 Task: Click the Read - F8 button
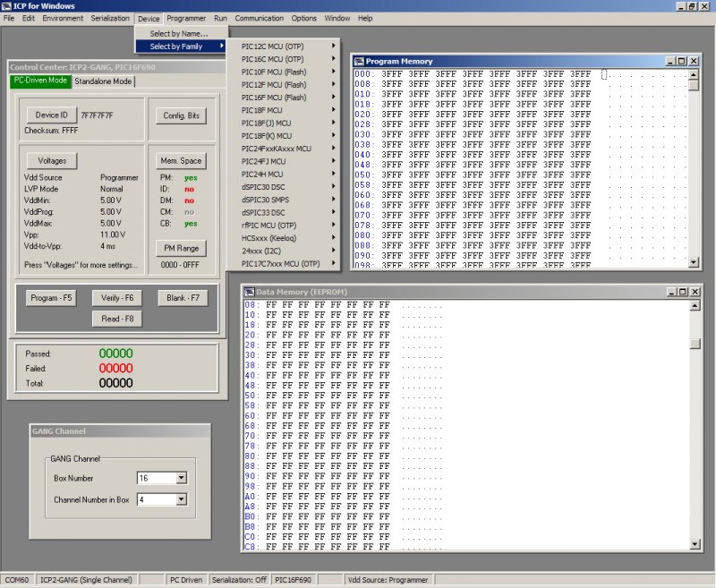click(117, 320)
